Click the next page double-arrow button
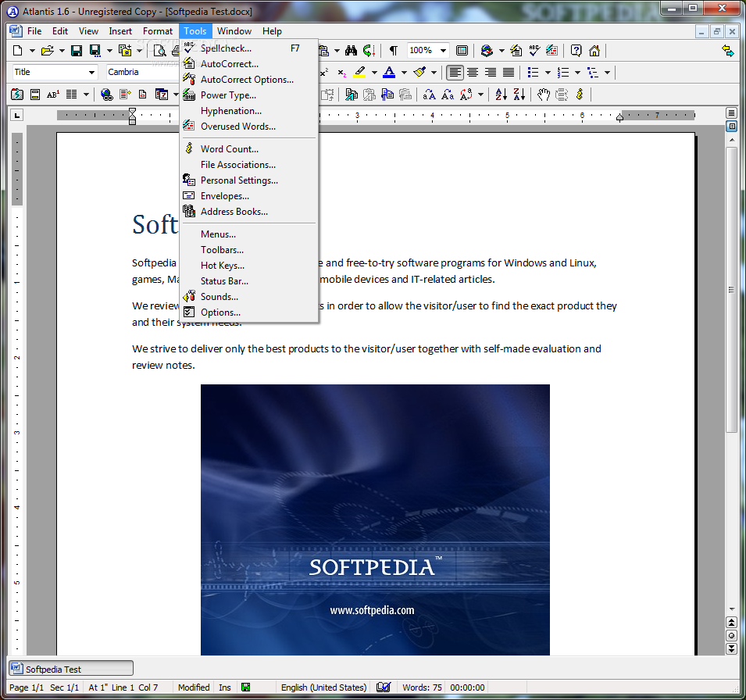The height and width of the screenshot is (700, 746). click(x=732, y=648)
